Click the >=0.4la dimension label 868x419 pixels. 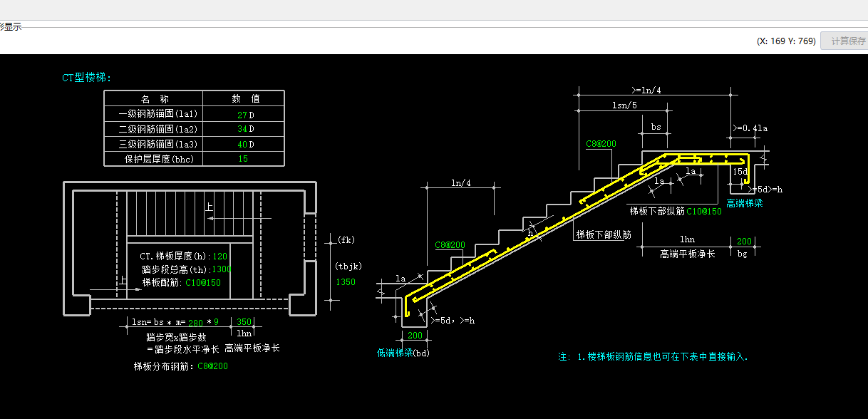(750, 128)
